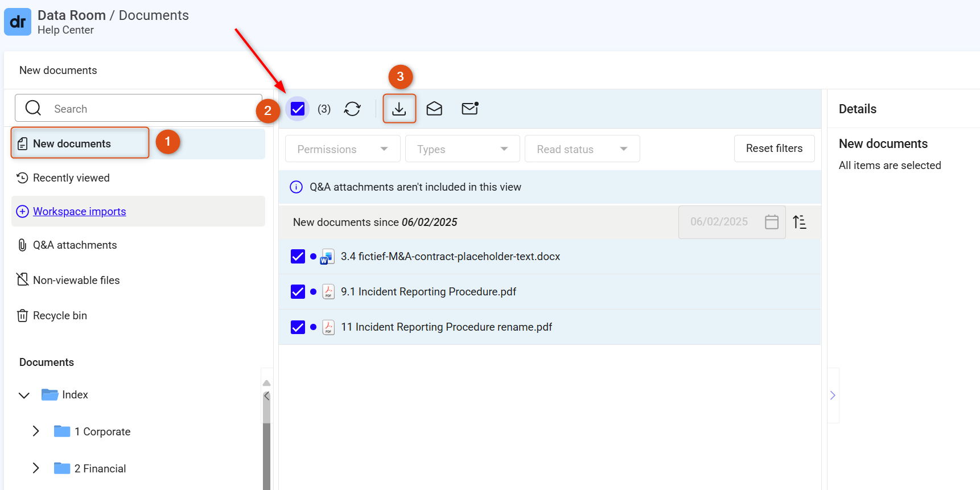This screenshot has width=980, height=490.
Task: Click the Index tree item label
Action: pyautogui.click(x=75, y=395)
